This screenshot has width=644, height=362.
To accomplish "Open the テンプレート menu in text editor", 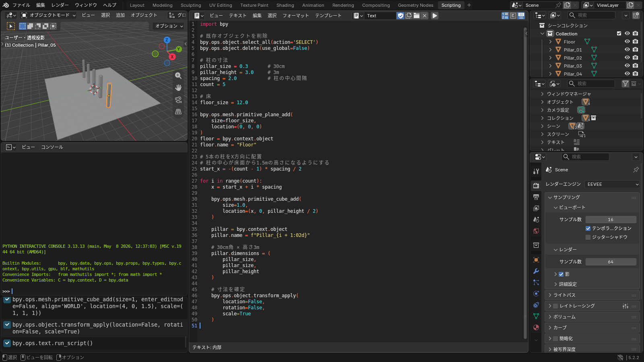I will click(328, 15).
